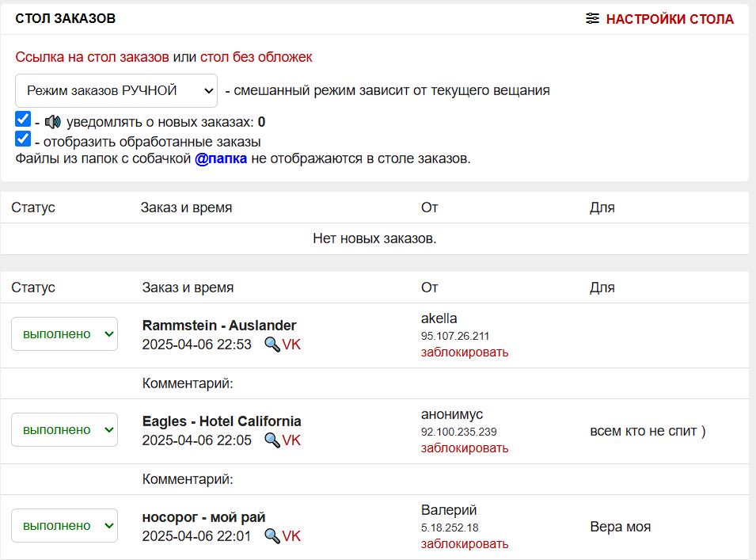Expand status dropdown for Eagles - Hotel California
Viewport: 756px width, 560px height.
pyautogui.click(x=64, y=429)
